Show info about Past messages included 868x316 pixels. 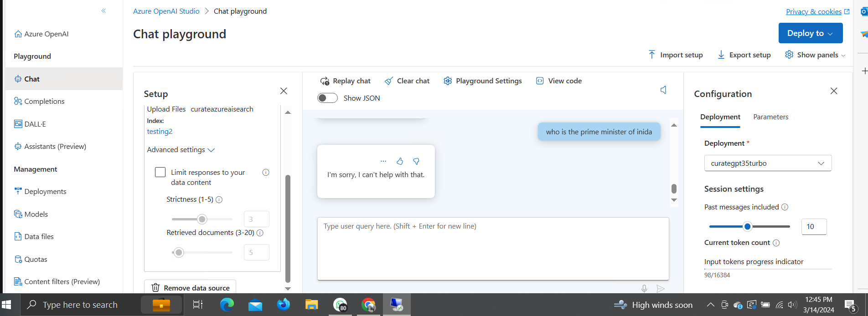(x=785, y=207)
